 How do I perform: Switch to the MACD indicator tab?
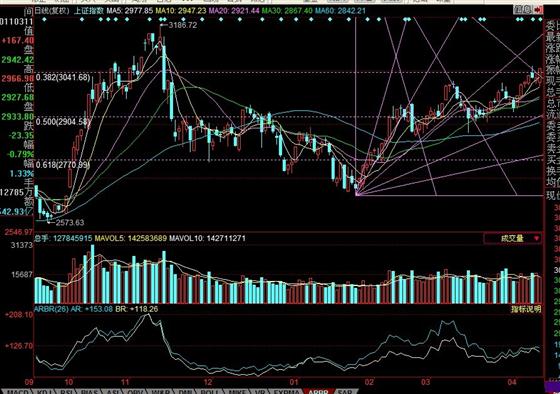click(18, 391)
